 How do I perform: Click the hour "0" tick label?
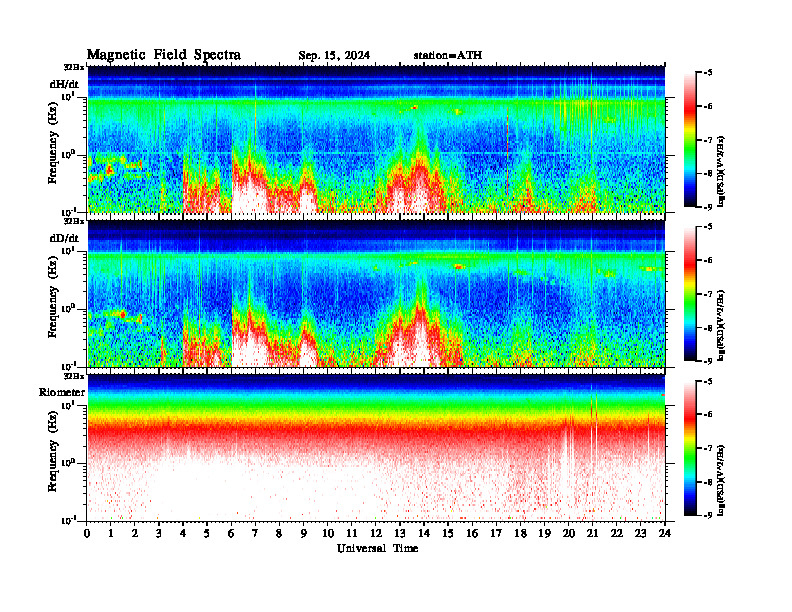click(x=87, y=533)
